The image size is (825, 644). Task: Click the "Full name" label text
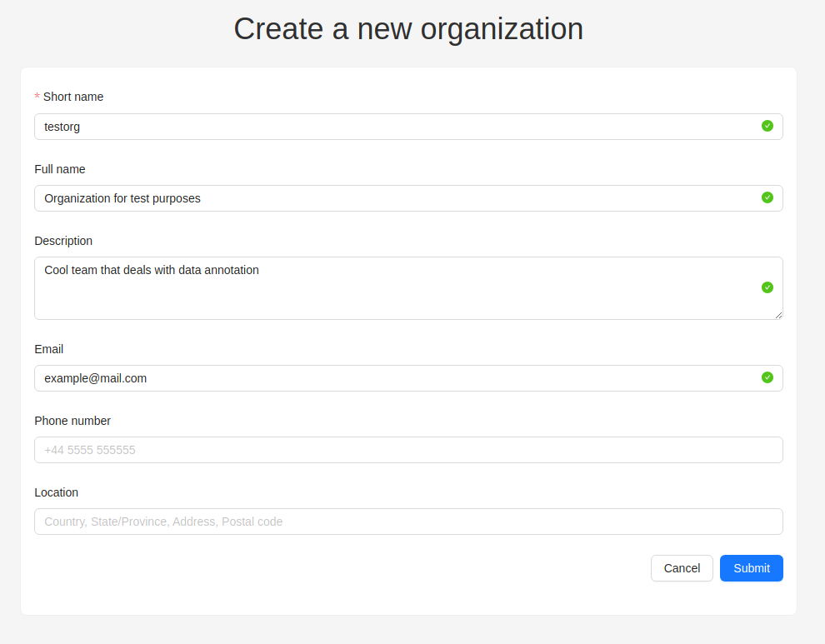[x=60, y=169]
